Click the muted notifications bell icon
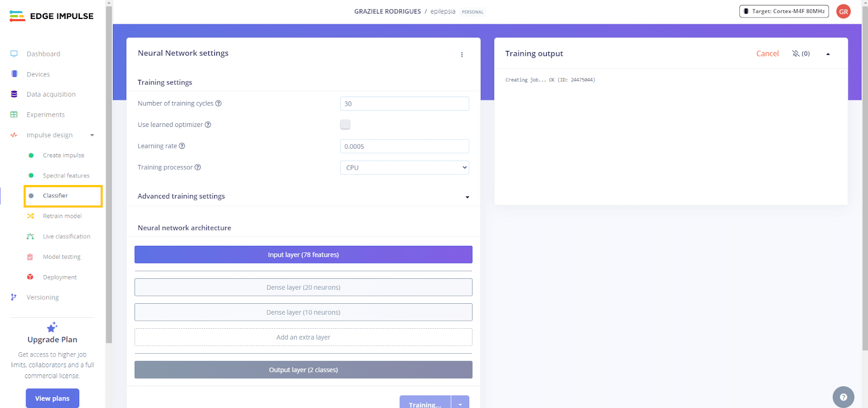 coord(795,54)
